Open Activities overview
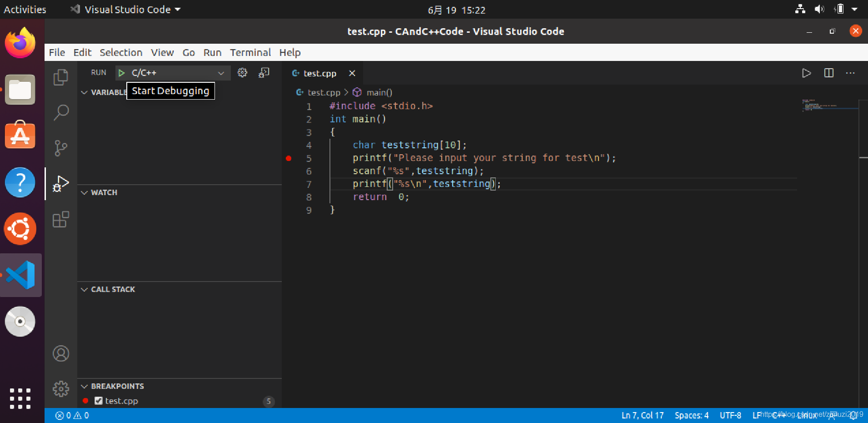 tap(25, 10)
